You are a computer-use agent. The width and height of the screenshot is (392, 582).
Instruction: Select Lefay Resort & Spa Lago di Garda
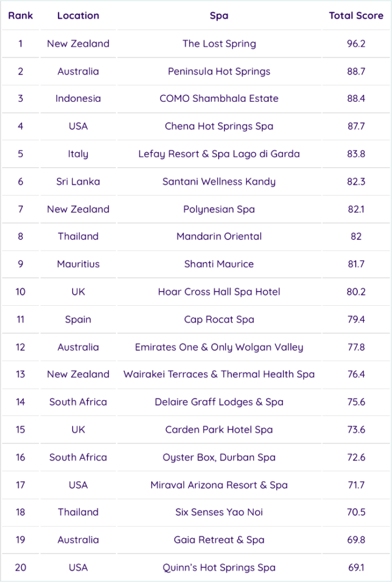pyautogui.click(x=219, y=154)
